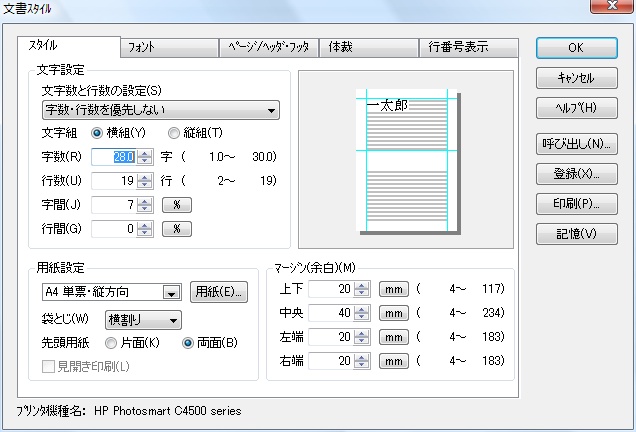Viewport: 636px width, 432px height.
Task: Click the mm unit button for 中央
Action: 393,313
